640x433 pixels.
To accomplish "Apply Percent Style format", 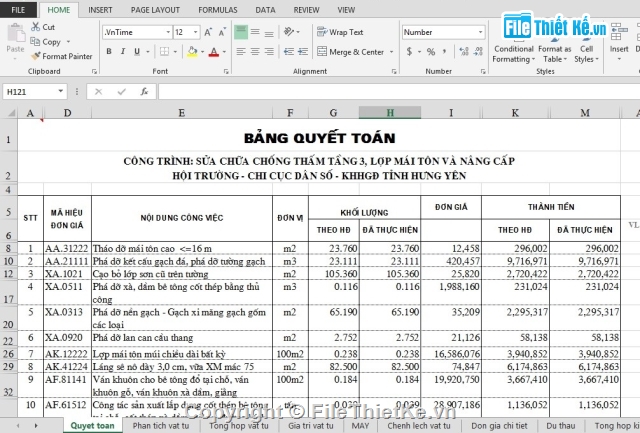I will [x=431, y=52].
